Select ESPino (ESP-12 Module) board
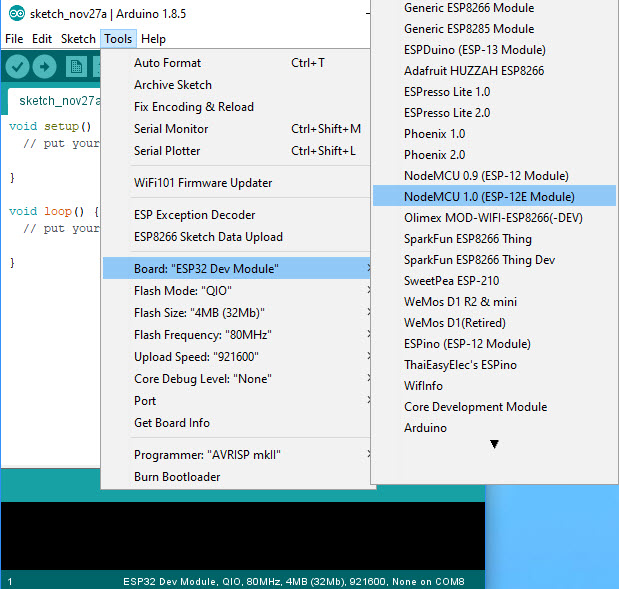This screenshot has height=589, width=619. coord(494,344)
